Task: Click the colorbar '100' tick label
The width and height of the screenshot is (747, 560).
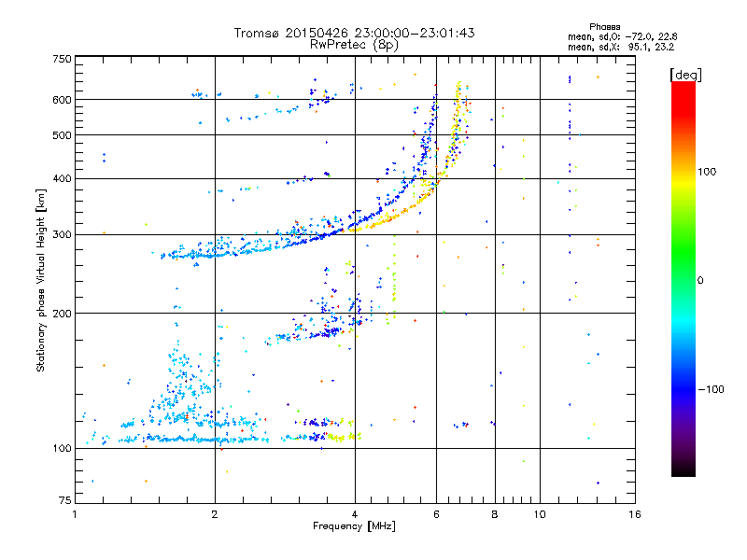Action: coord(707,172)
